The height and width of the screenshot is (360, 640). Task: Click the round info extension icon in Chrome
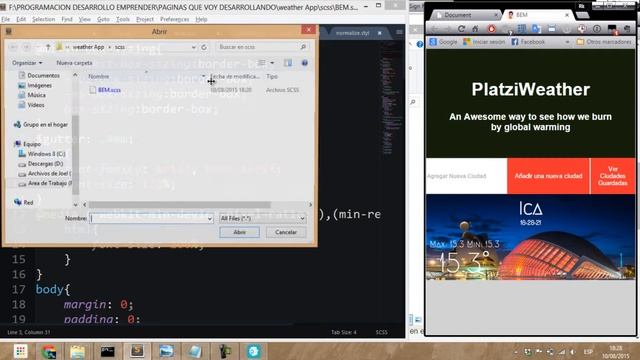tap(597, 29)
